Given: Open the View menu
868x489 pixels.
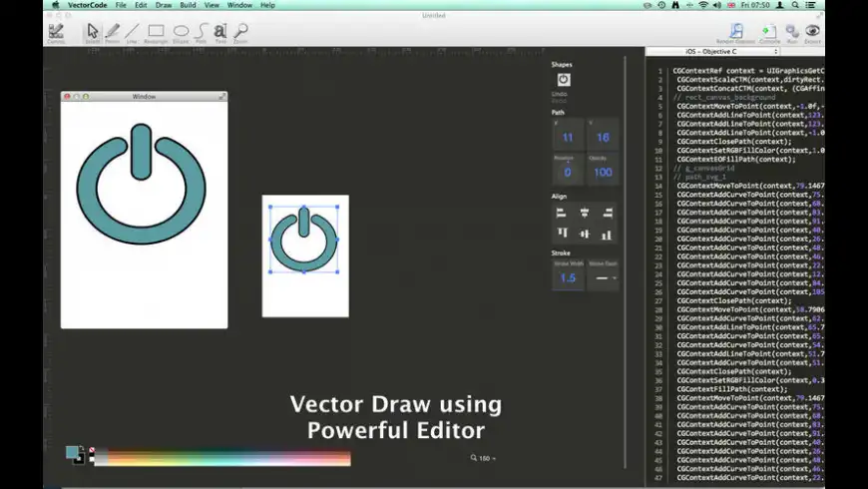Looking at the screenshot, I should [212, 5].
